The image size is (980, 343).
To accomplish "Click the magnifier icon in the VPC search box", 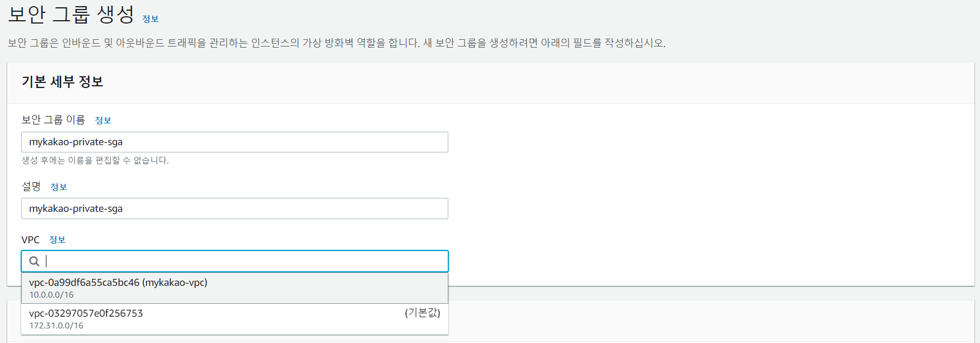I will pyautogui.click(x=34, y=261).
